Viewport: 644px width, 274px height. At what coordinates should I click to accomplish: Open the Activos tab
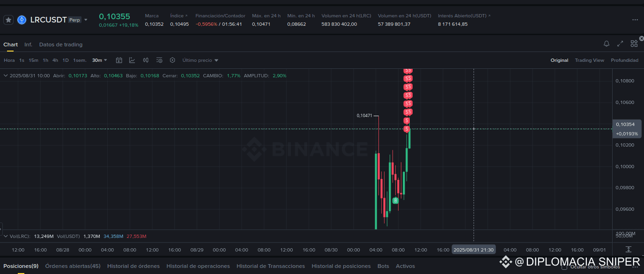pos(405,266)
